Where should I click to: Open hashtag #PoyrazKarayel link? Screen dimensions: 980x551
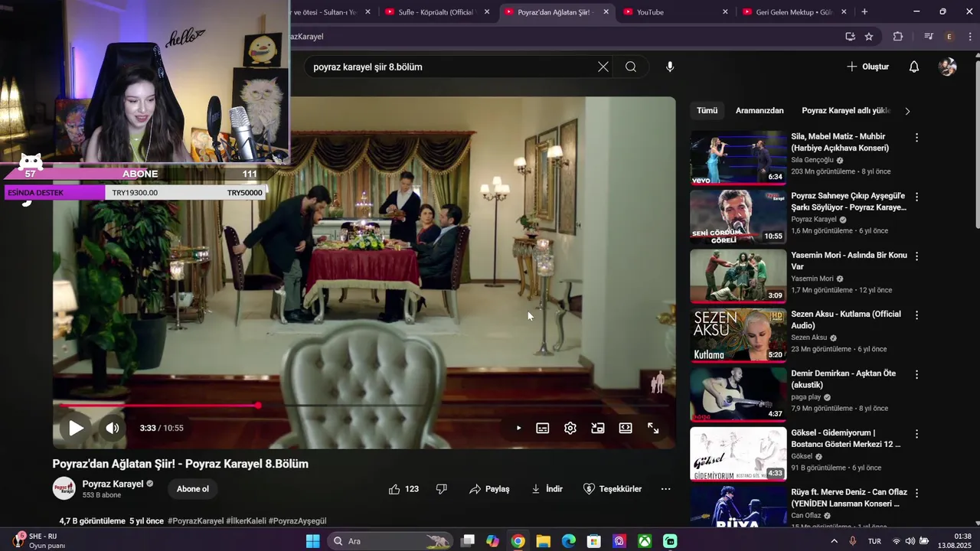point(195,521)
